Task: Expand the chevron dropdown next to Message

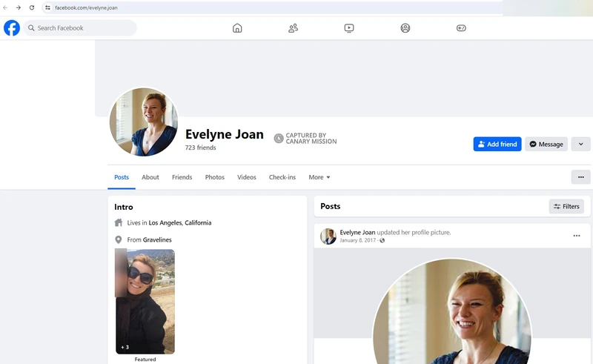Action: pos(580,144)
